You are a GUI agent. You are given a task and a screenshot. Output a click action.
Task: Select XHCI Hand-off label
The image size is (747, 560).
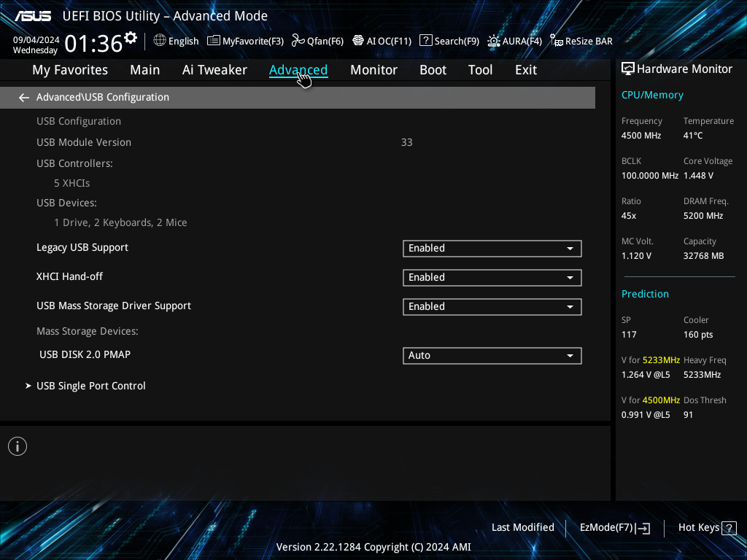pyautogui.click(x=69, y=276)
